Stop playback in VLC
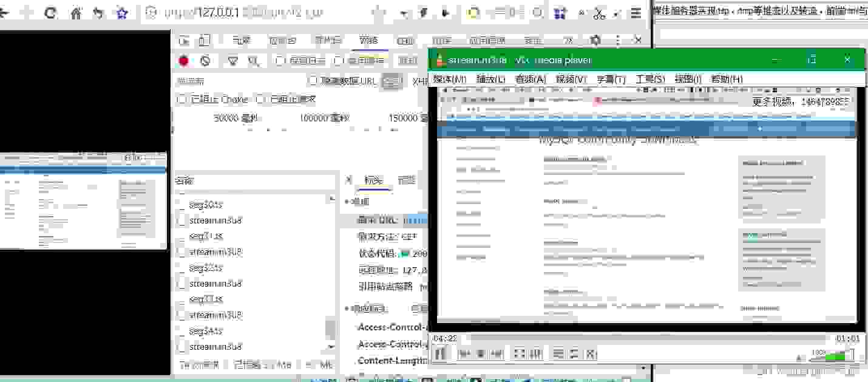Image resolution: width=868 pixels, height=382 pixels. pos(480,353)
